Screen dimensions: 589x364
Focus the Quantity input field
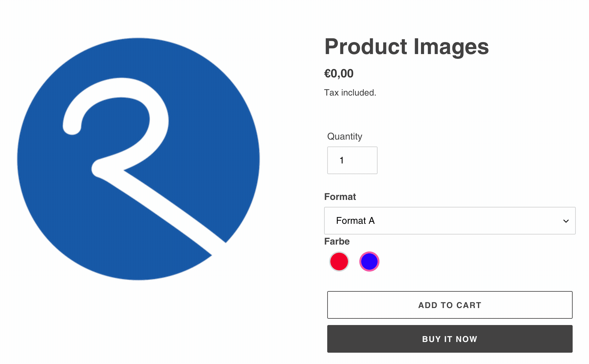click(352, 160)
